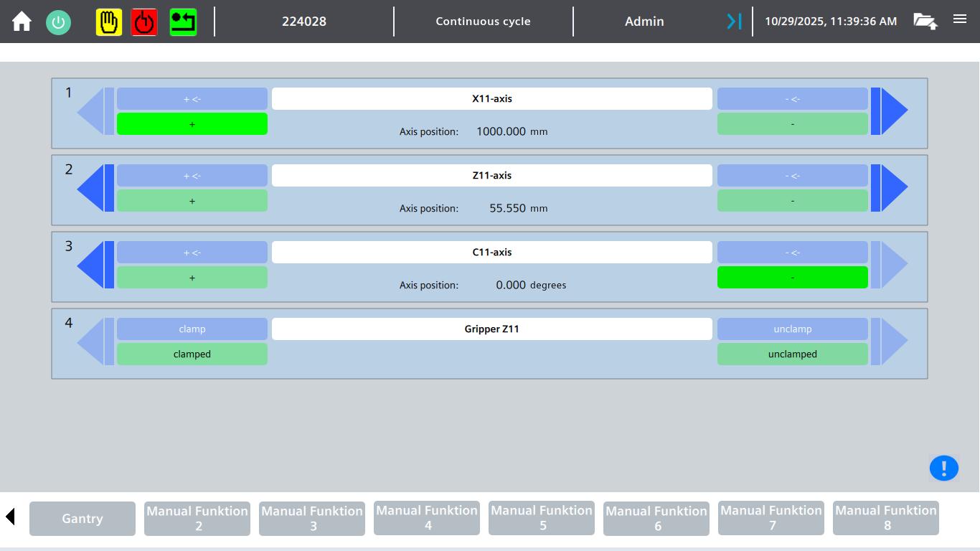
Task: Unclamp the Gripper Z11
Action: (792, 329)
